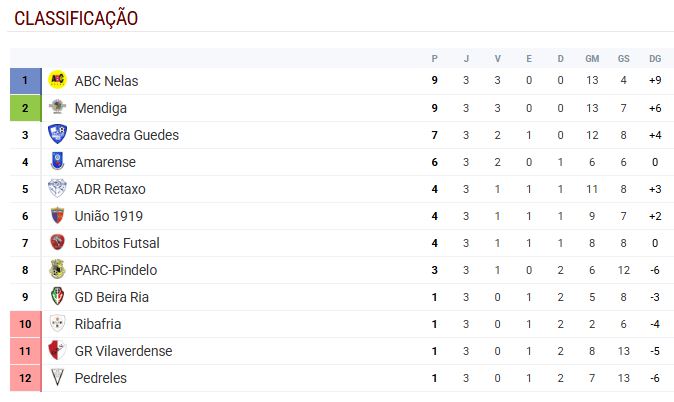Viewport: 674px width, 402px height.
Task: Click the DG goal difference column header
Action: pyautogui.click(x=655, y=58)
